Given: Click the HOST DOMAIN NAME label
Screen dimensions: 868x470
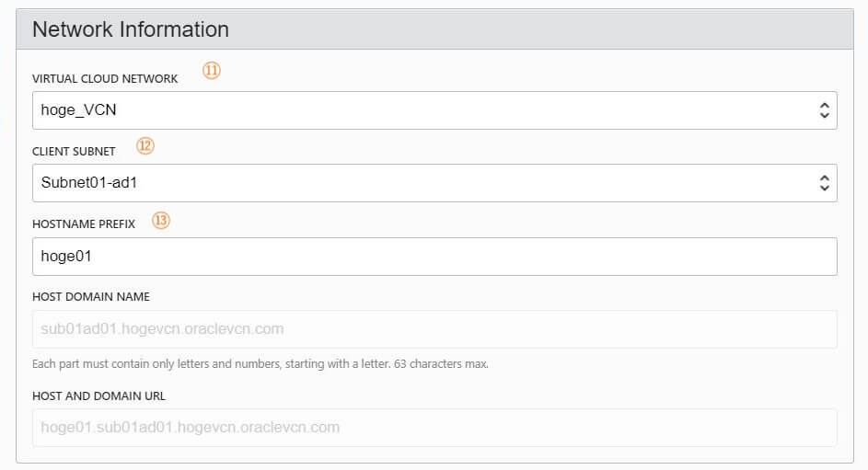Looking at the screenshot, I should coord(91,296).
